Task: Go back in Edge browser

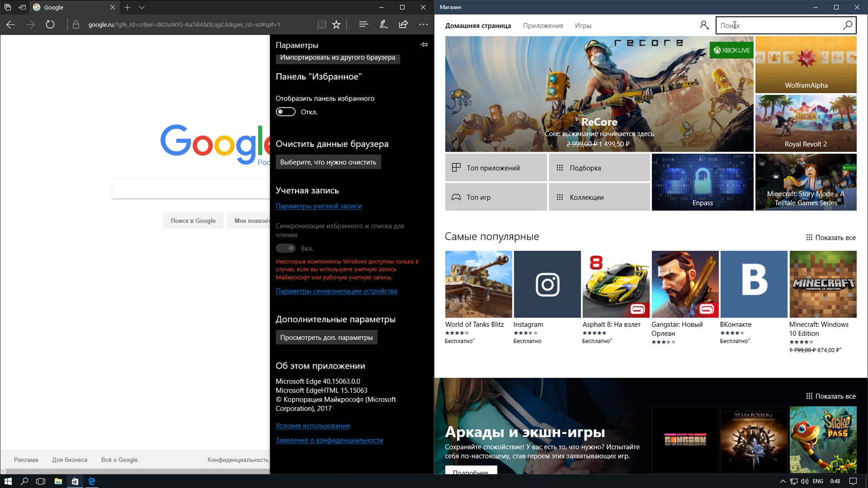Action: click(x=11, y=25)
